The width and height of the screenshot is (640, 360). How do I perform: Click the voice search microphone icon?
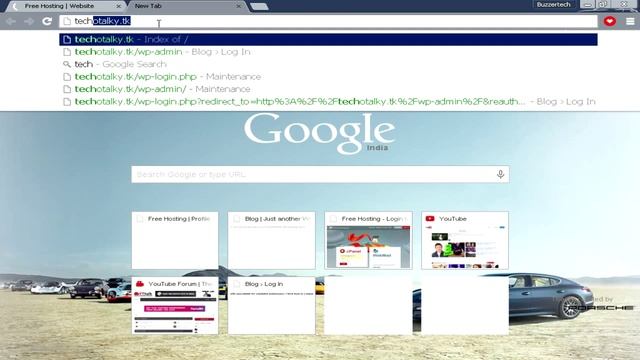500,174
